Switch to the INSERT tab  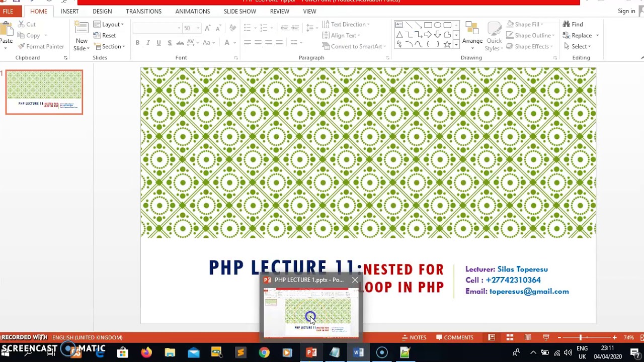[x=69, y=11]
